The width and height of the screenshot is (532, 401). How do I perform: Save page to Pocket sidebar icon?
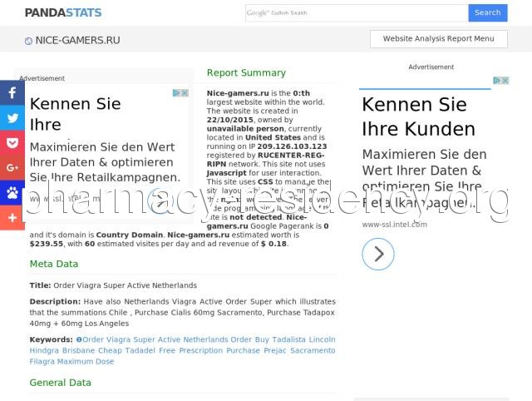point(12,142)
